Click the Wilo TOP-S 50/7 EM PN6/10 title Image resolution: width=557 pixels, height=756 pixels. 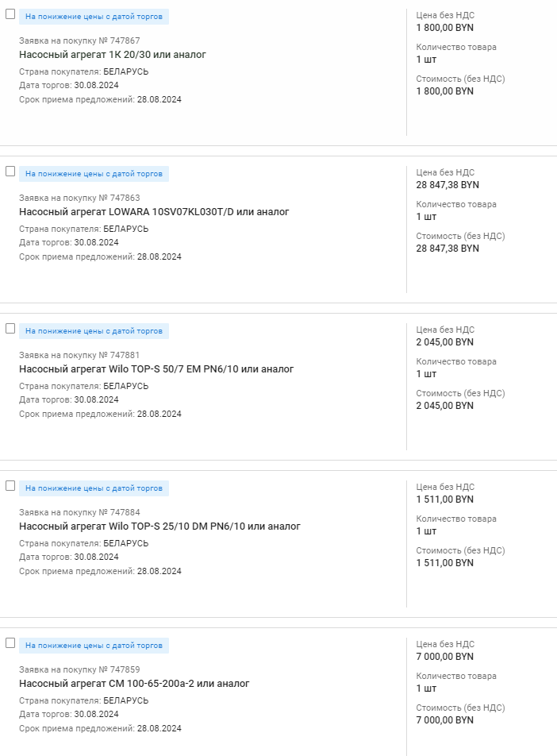coord(156,369)
